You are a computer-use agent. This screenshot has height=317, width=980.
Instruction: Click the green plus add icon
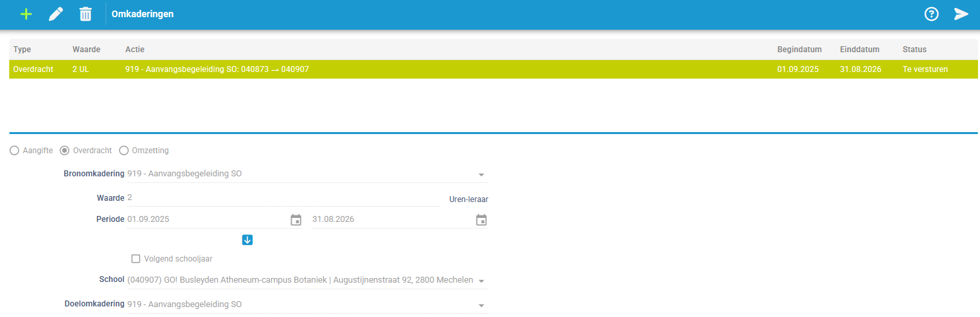[26, 14]
